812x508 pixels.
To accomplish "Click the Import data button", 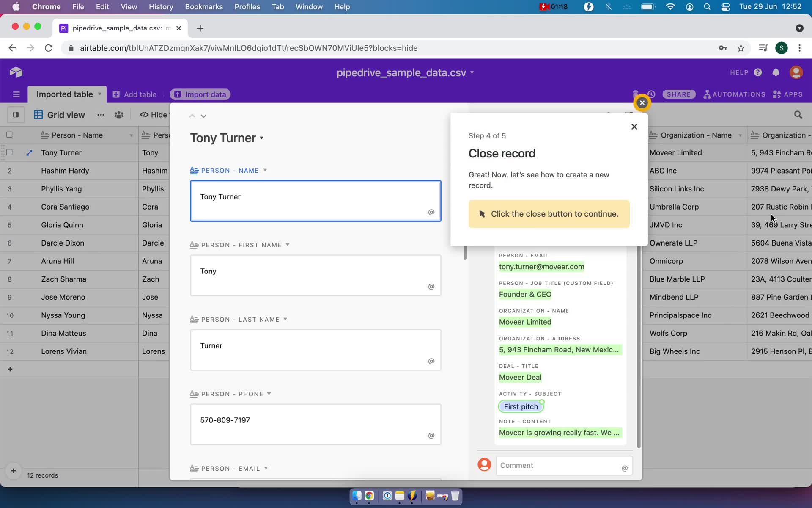I will tap(200, 94).
